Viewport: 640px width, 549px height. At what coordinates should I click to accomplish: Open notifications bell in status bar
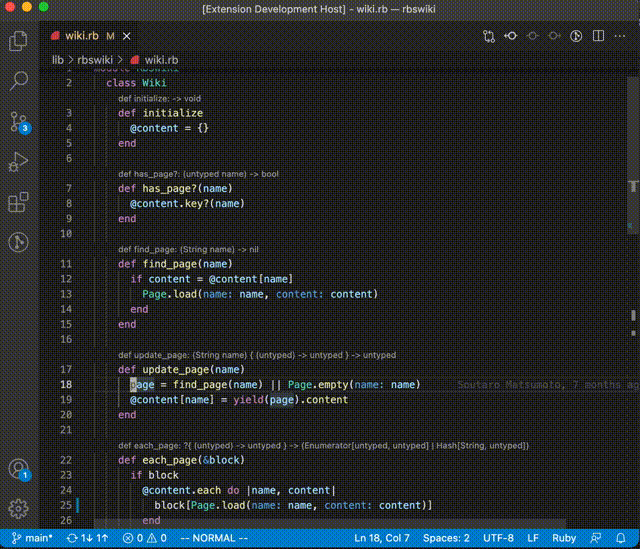(620, 538)
